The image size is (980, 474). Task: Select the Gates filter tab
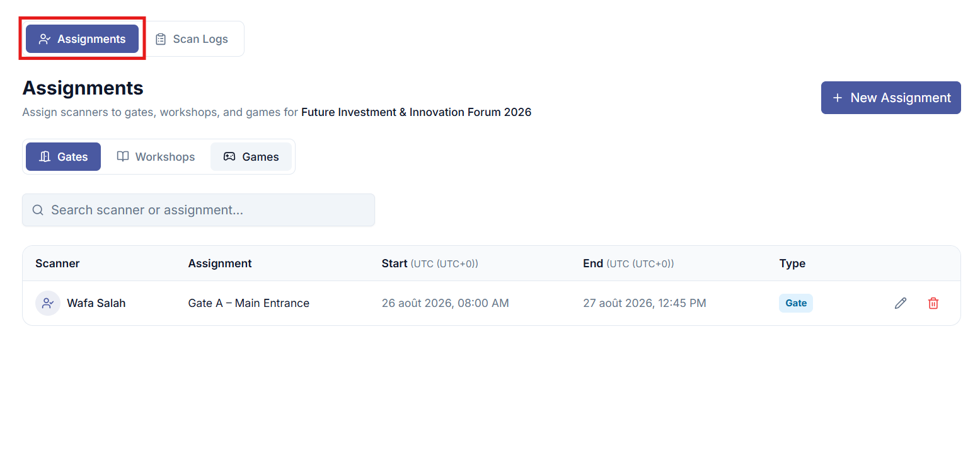pyautogui.click(x=63, y=157)
